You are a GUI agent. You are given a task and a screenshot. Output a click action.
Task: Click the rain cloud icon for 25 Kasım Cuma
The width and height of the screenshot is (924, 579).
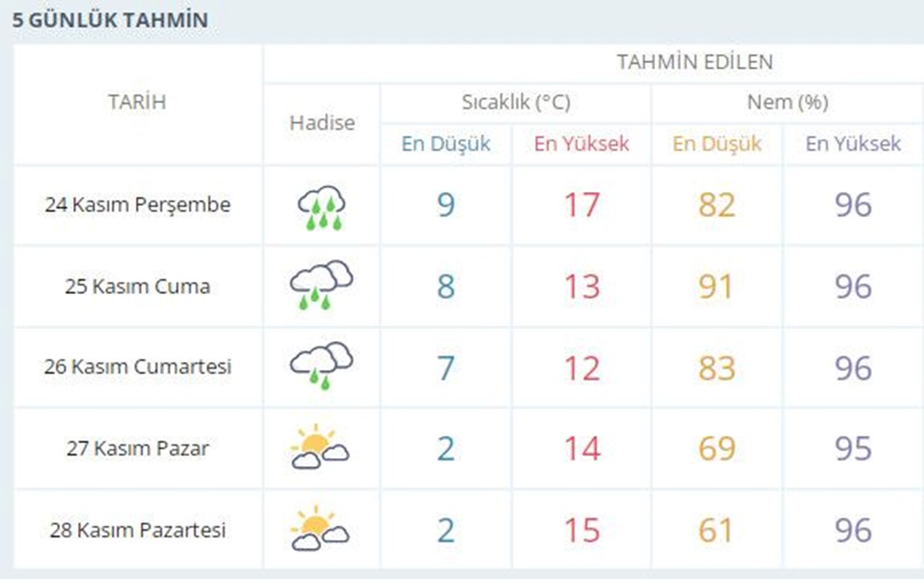322,285
